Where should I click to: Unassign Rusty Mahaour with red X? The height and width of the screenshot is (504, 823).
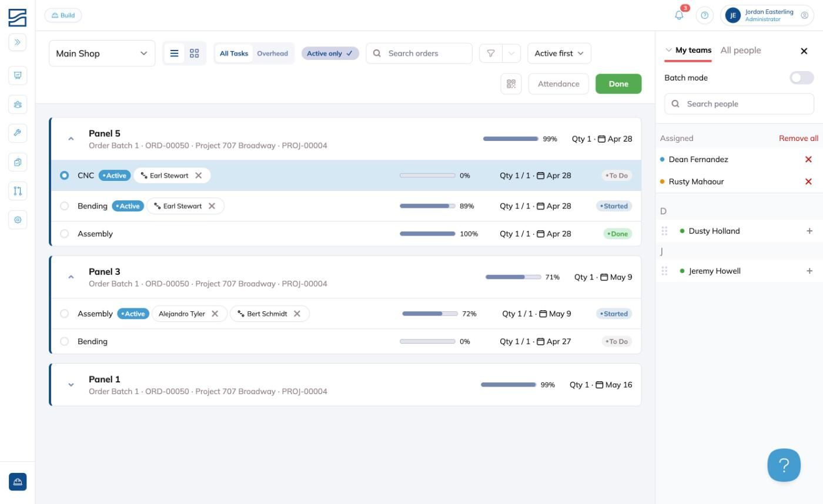(x=808, y=182)
